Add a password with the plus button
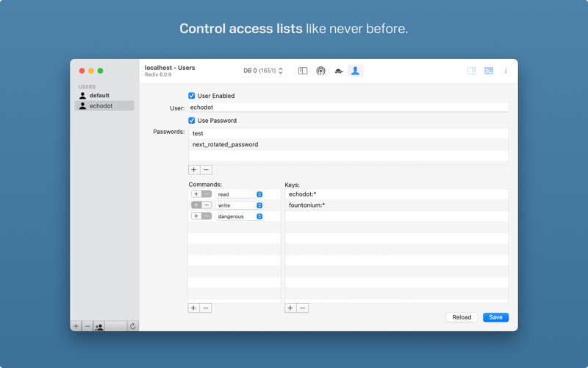The image size is (588, 368). (194, 170)
